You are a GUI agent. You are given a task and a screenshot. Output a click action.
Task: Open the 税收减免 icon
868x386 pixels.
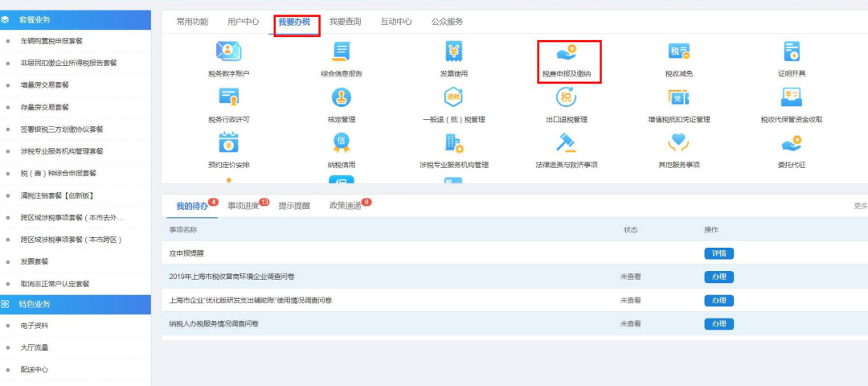pos(678,51)
